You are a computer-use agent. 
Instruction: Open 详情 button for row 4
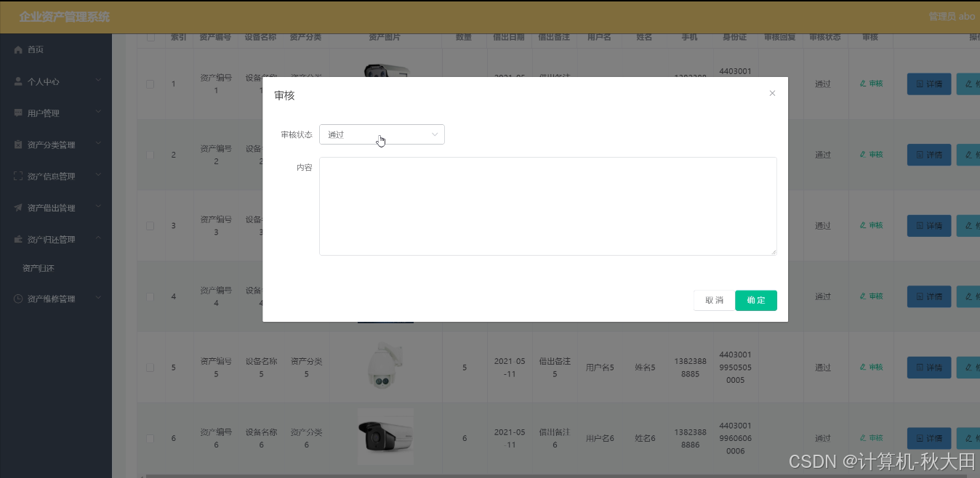pos(929,296)
